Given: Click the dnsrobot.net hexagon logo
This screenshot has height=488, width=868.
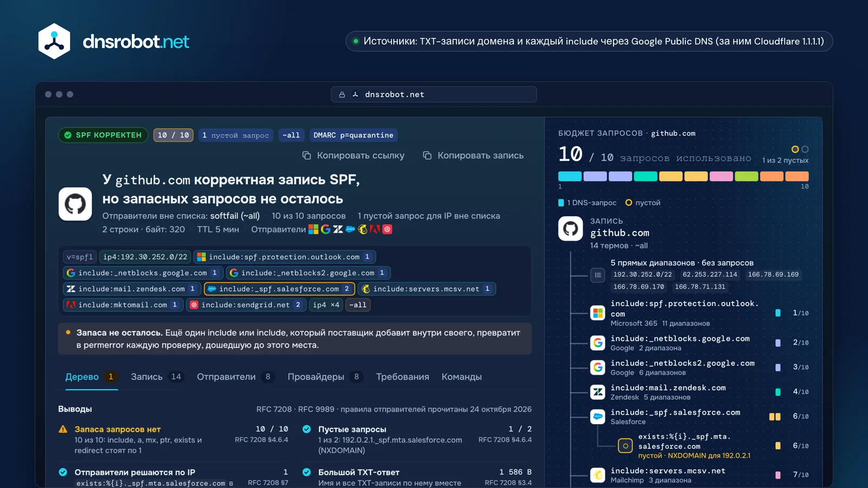Looking at the screenshot, I should coord(54,41).
